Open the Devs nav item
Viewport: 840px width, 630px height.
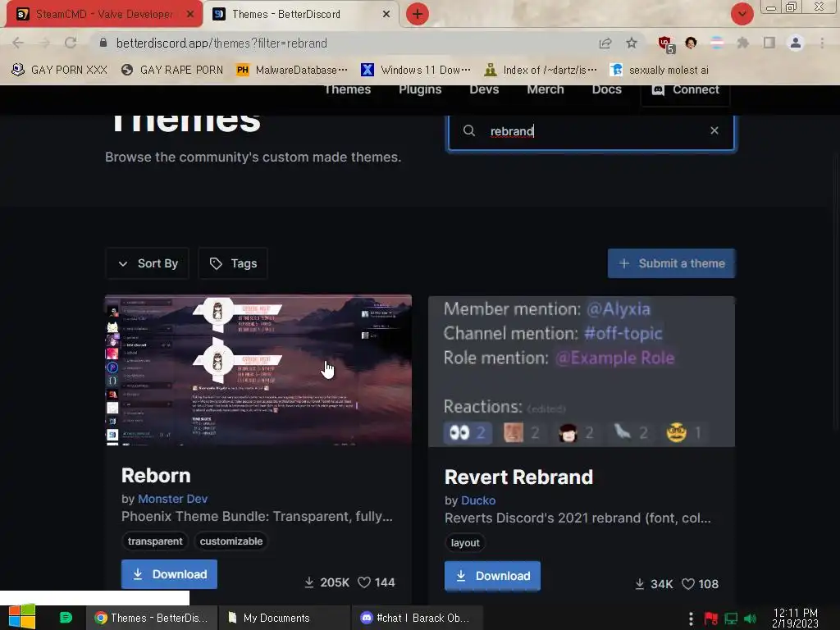484,89
